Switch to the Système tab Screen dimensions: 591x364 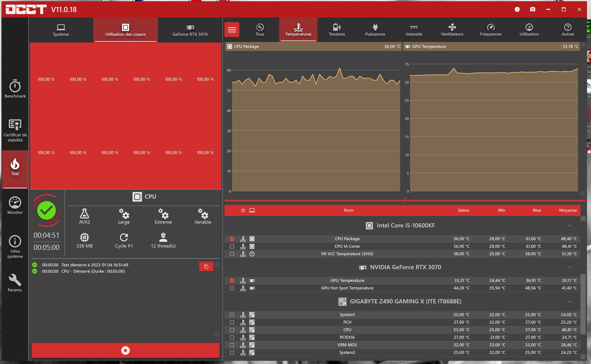(61, 30)
